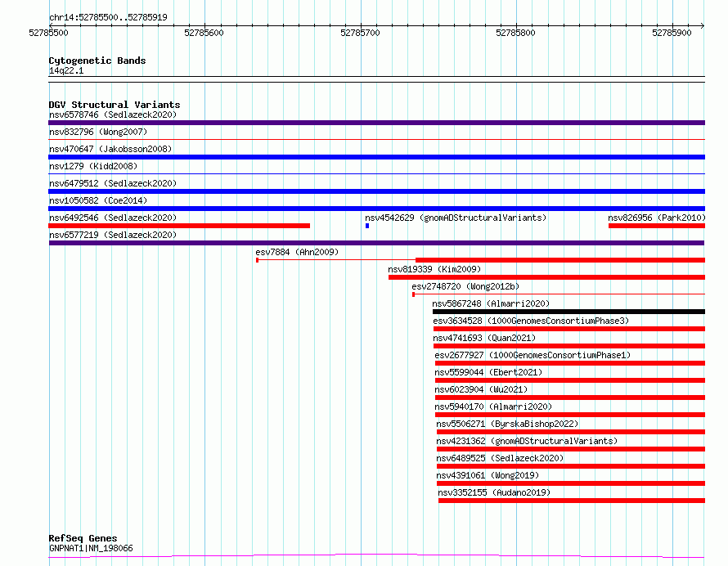This screenshot has height=566, width=728.
Task: Click blue bar under nsv6479512
Action: click(x=376, y=191)
